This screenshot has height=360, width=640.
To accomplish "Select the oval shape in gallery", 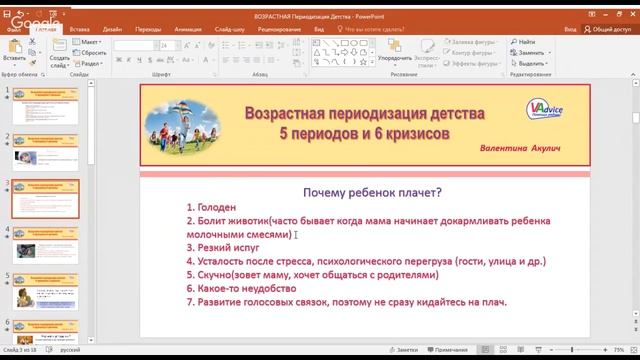I will click(x=354, y=43).
